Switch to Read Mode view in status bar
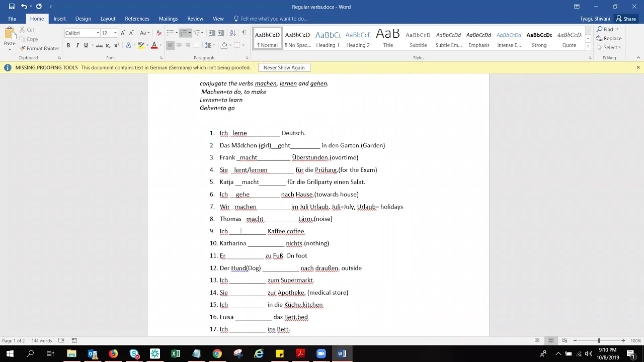This screenshot has width=644, height=362. [x=537, y=340]
